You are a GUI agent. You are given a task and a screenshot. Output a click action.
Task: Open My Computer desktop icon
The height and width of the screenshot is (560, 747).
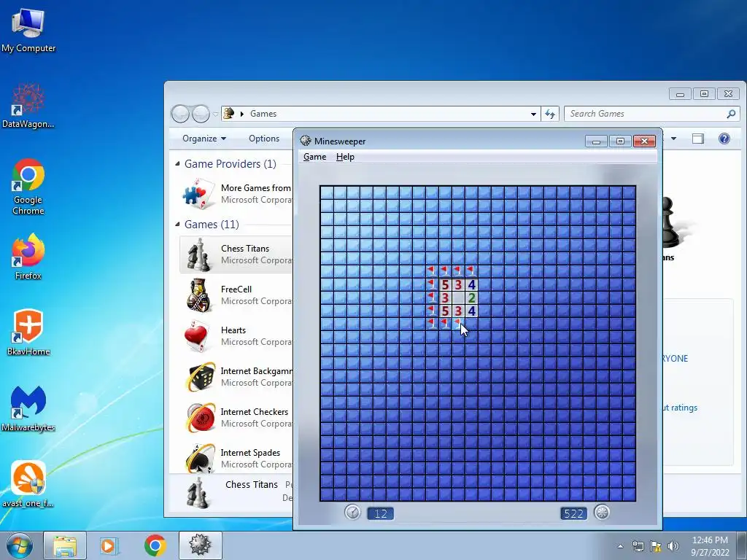28,31
